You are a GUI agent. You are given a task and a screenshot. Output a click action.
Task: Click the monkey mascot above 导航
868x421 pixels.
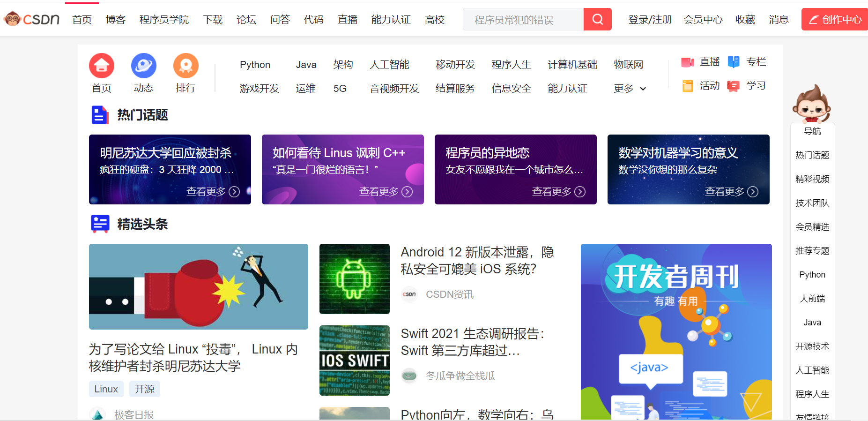[812, 104]
